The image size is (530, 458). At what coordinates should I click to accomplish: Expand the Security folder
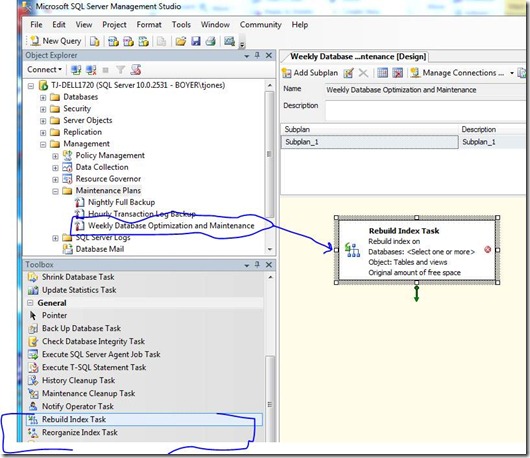coord(43,109)
